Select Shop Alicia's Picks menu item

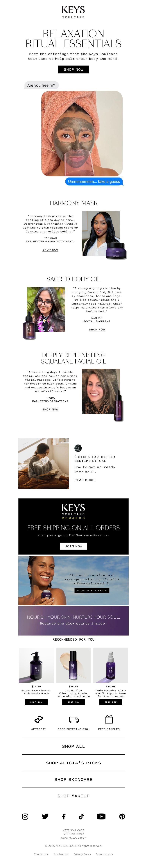point(73,763)
